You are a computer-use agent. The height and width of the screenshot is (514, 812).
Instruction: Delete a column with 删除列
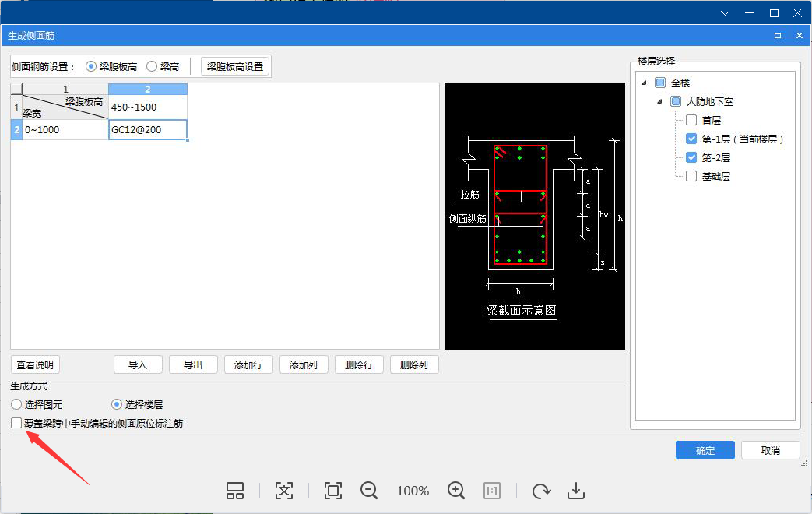tap(414, 364)
